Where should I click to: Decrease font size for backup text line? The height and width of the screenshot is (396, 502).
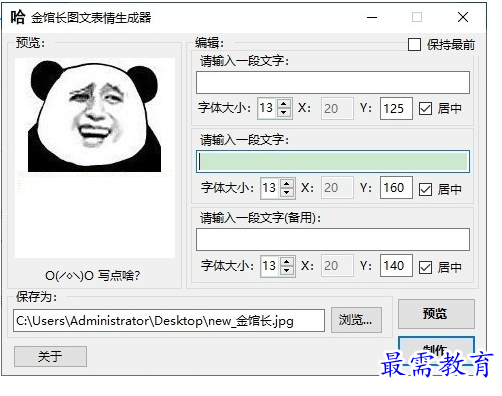point(287,271)
